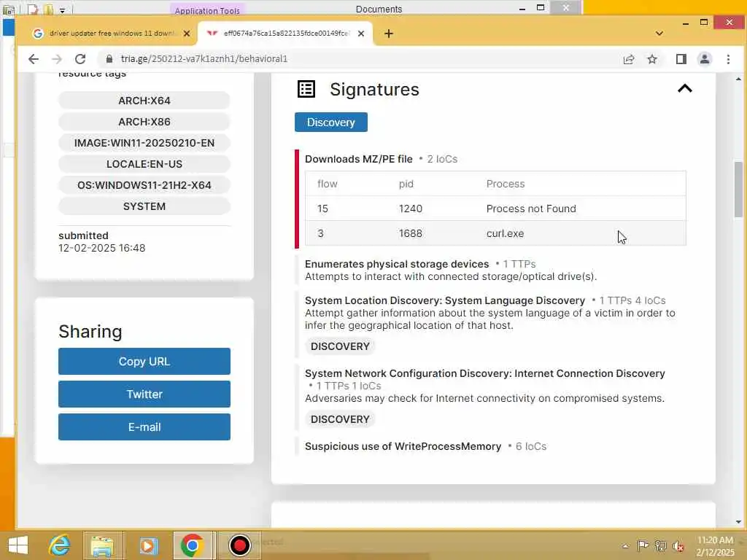
Task: Click the OS:WINDOWS11-21H2-X64 tag
Action: pos(144,185)
